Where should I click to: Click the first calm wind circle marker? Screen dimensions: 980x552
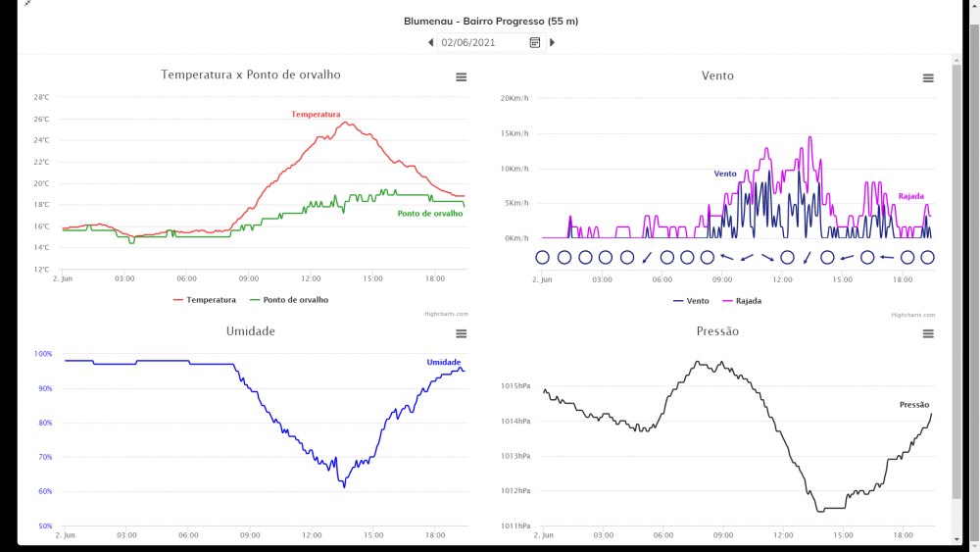coord(543,257)
